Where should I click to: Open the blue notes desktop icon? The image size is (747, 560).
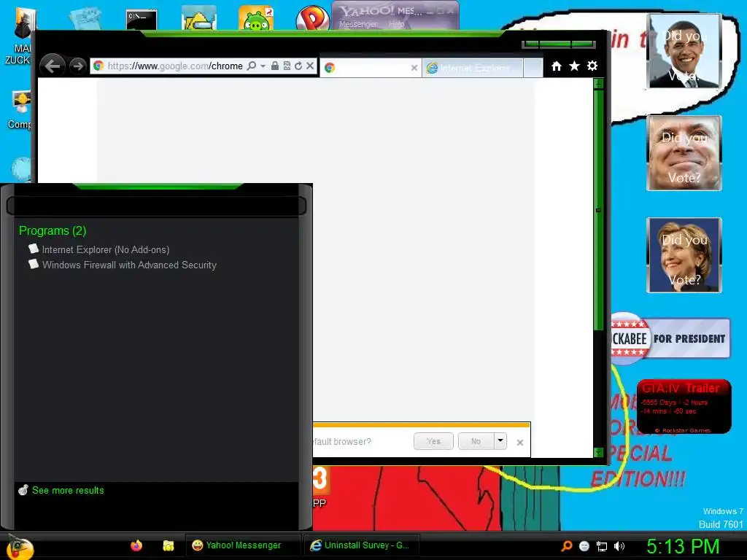click(85, 18)
